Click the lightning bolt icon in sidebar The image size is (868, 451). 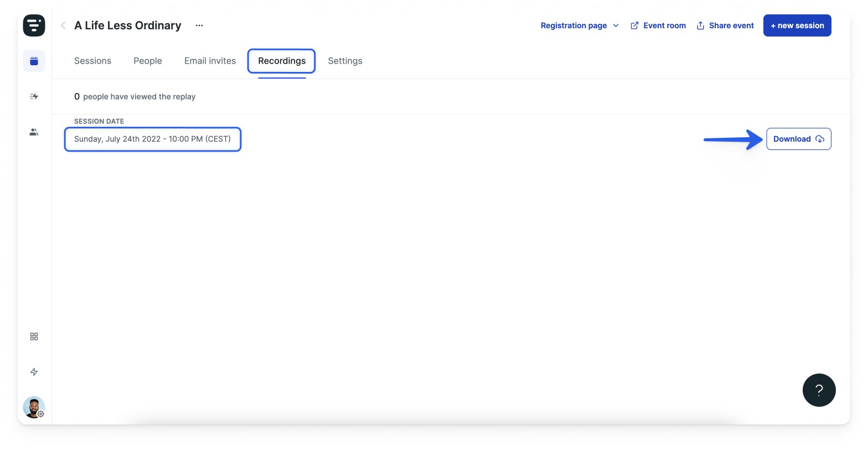point(34,372)
